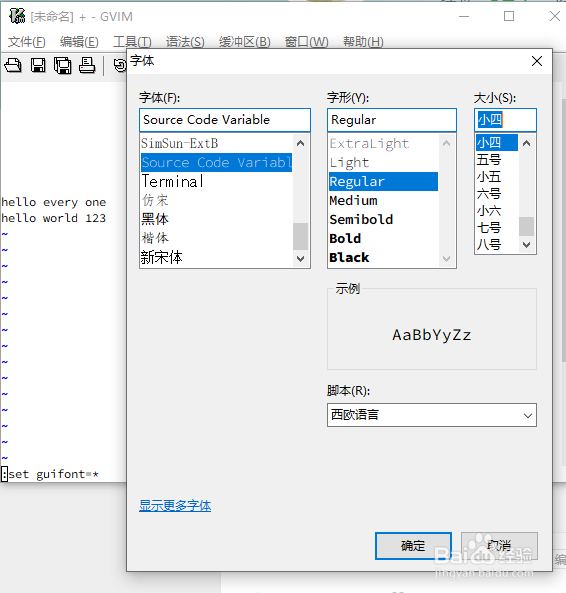Select SimSun-ExtB in font list
The height and width of the screenshot is (593, 566).
(x=216, y=143)
